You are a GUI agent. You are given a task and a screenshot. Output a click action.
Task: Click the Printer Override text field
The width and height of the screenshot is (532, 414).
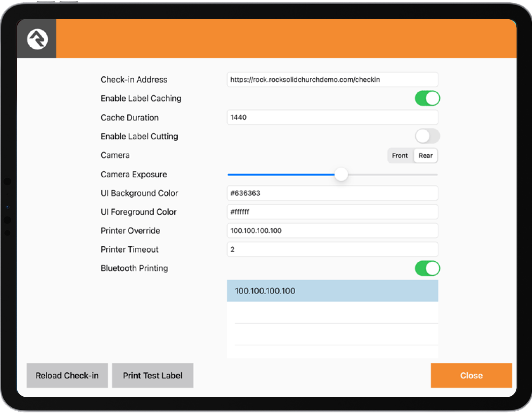(x=332, y=231)
